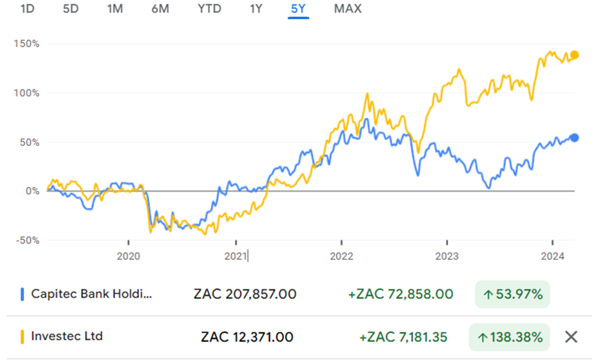Select the YTD time range

tap(209, 9)
